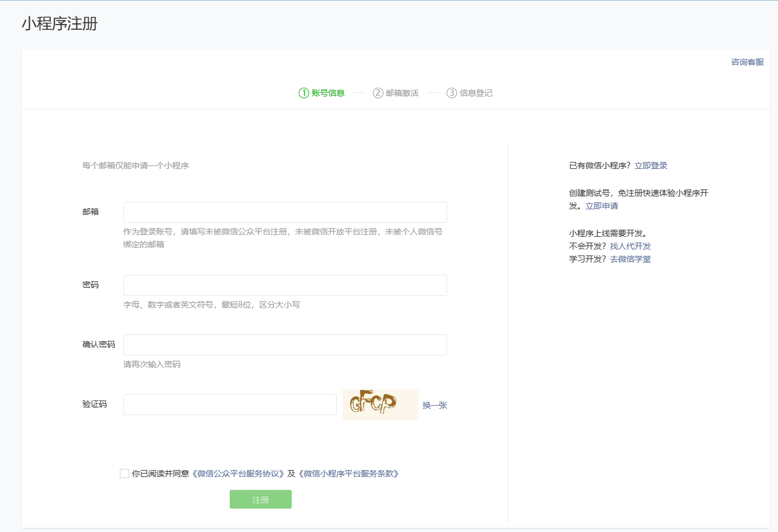
Task: Tick the service agreement checkbox
Action: click(125, 474)
